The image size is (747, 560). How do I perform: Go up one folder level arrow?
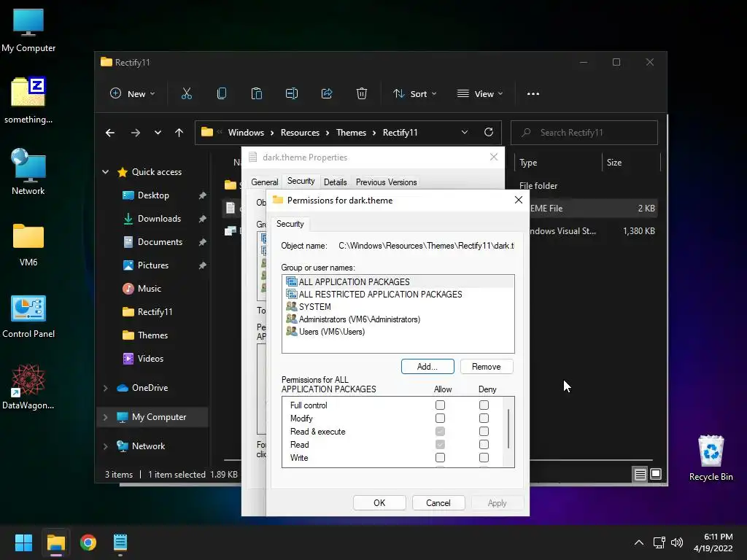tap(179, 133)
